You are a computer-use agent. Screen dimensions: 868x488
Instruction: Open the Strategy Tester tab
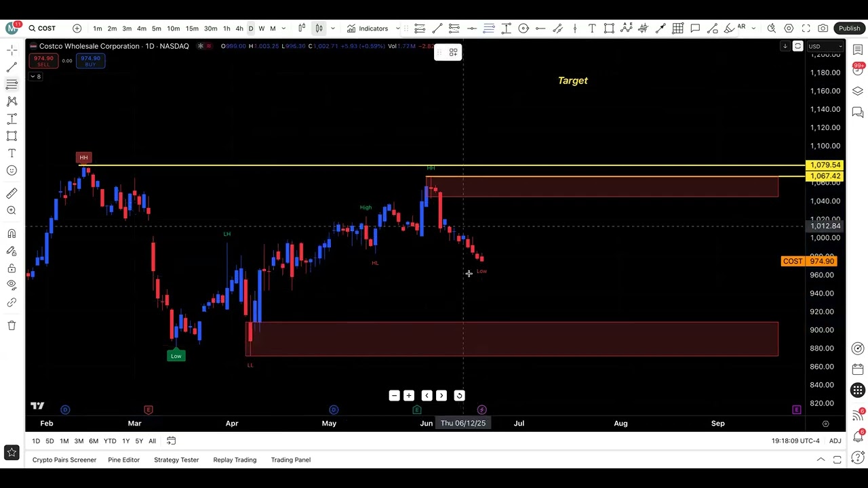176,460
